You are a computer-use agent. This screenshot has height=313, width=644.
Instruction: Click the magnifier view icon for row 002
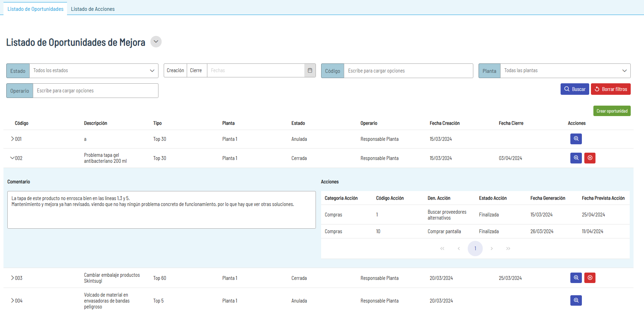[576, 158]
